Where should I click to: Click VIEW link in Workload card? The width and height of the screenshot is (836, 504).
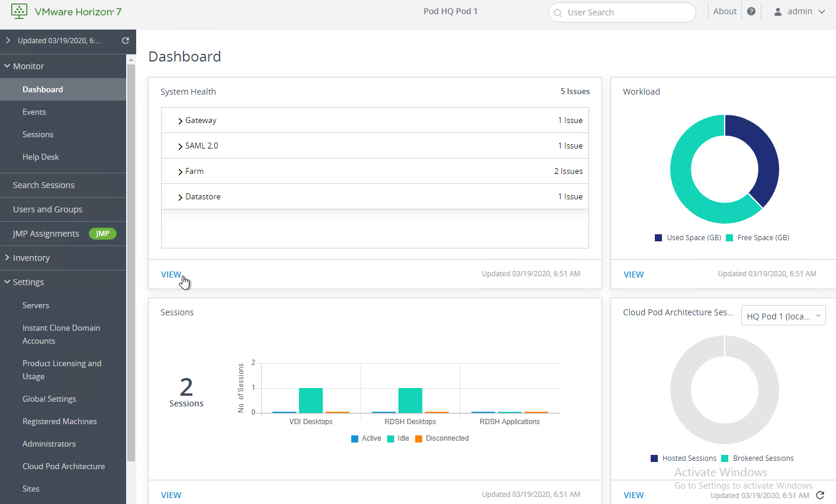click(634, 274)
